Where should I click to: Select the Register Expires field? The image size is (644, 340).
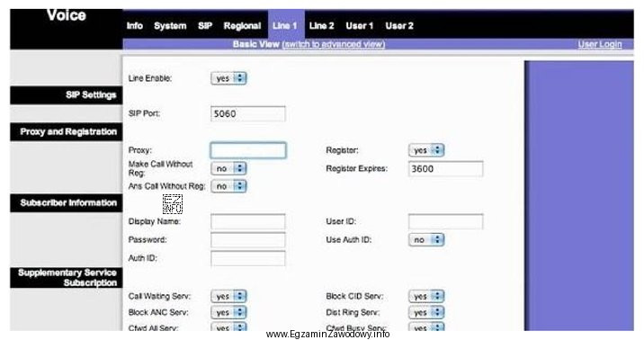[445, 169]
